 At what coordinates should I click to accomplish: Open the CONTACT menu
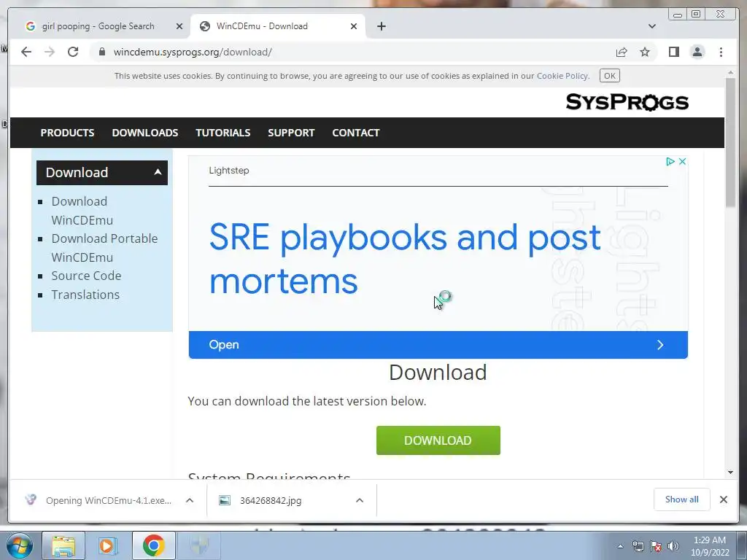(356, 133)
